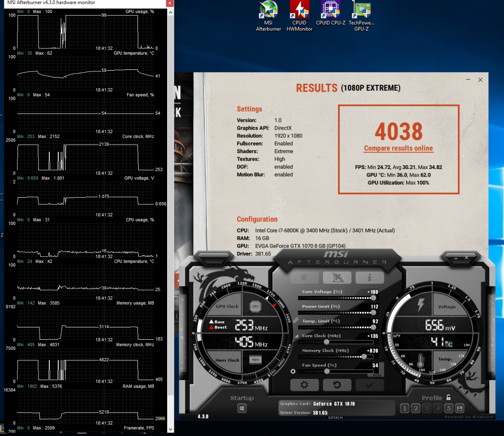Click the OC Scanner jet icon button
Image resolution: width=504 pixels, height=436 pixels.
[x=337, y=277]
